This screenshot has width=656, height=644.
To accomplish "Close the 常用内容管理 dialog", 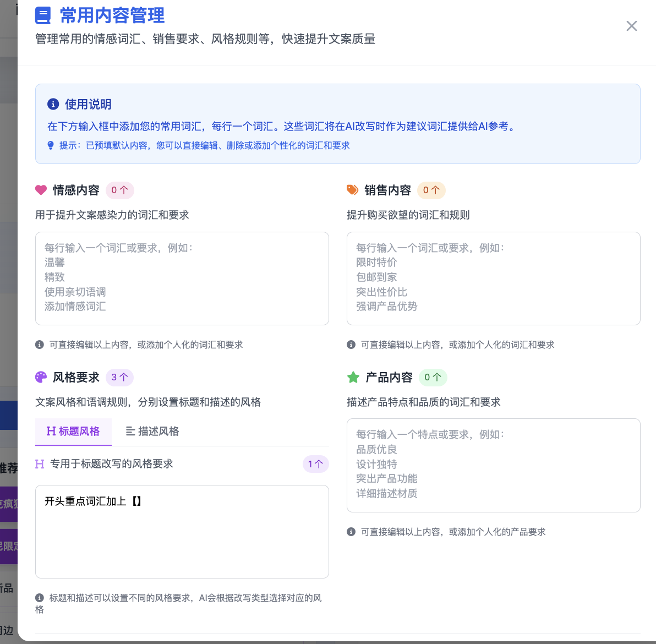I will (x=631, y=26).
